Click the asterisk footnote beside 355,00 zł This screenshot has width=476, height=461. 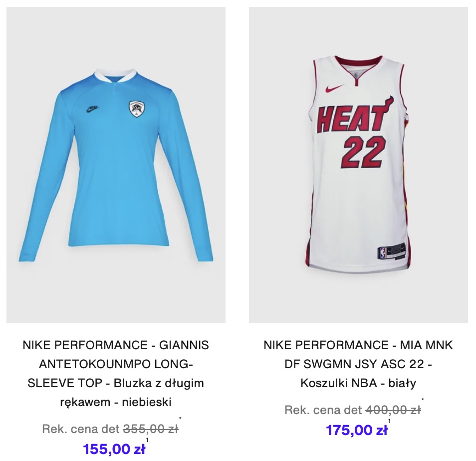pos(180,419)
